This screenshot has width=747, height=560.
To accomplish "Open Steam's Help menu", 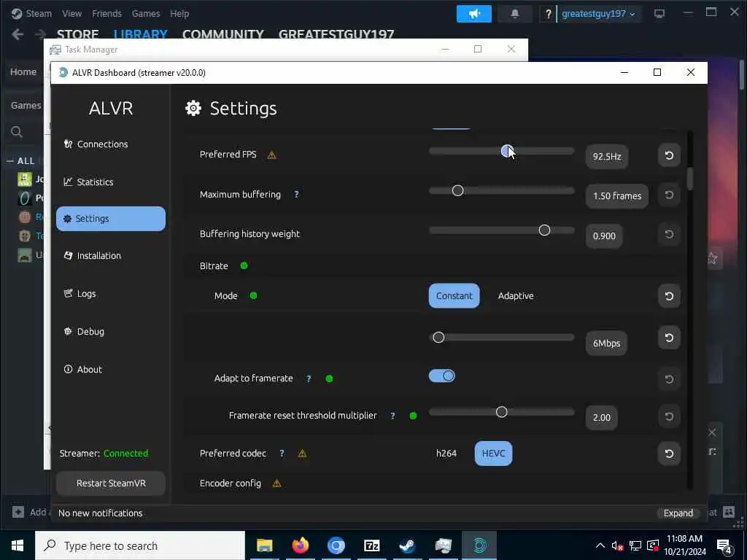I will pos(179,14).
